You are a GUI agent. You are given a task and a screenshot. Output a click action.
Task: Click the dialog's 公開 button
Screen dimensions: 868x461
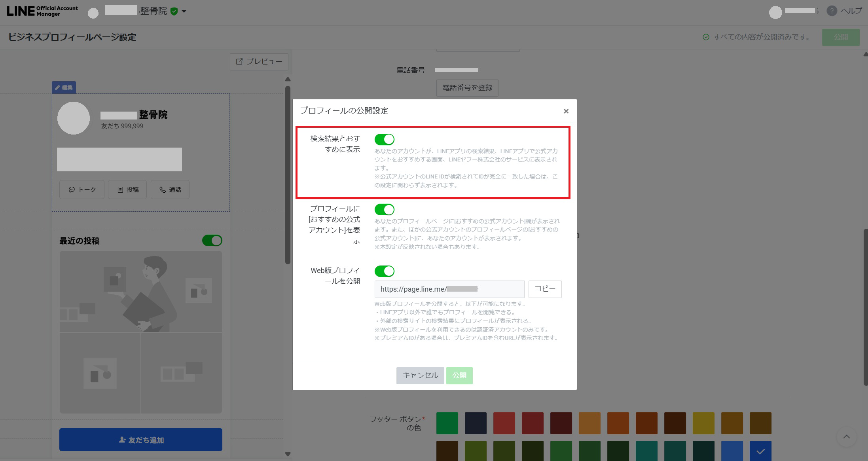tap(459, 376)
